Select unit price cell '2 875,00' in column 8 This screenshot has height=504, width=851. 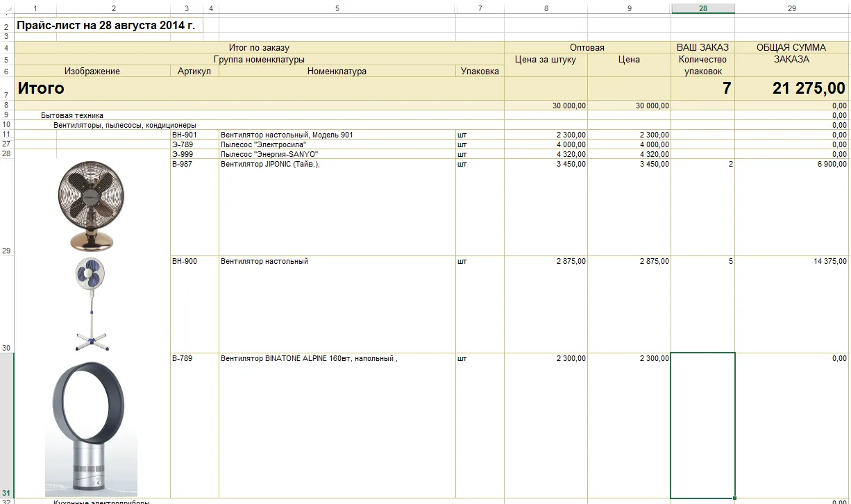pyautogui.click(x=546, y=305)
